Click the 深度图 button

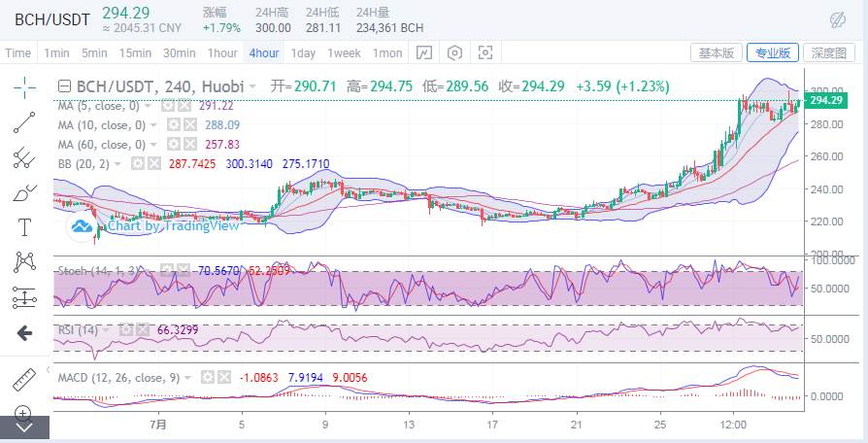coord(830,52)
